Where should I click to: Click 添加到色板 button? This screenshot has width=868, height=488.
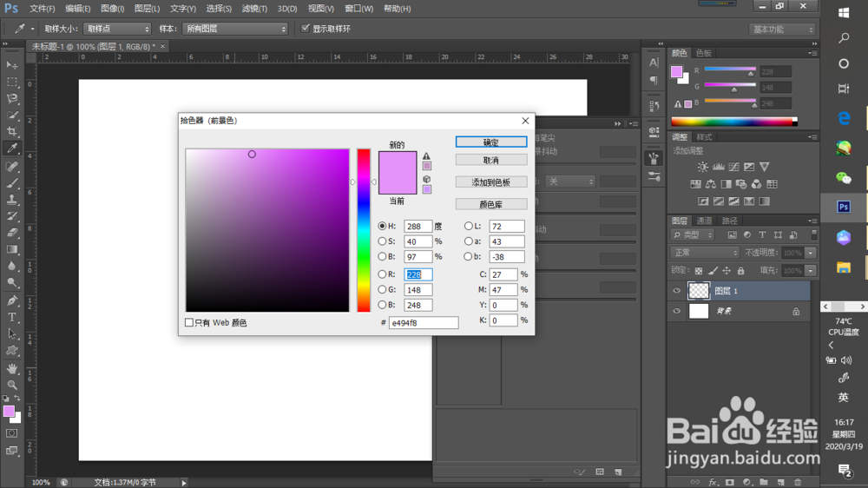tap(491, 181)
